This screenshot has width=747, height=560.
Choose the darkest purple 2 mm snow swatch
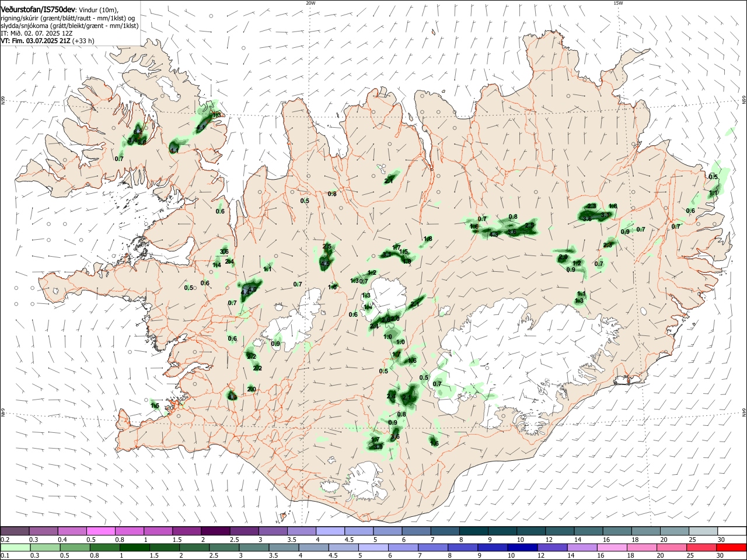click(215, 531)
